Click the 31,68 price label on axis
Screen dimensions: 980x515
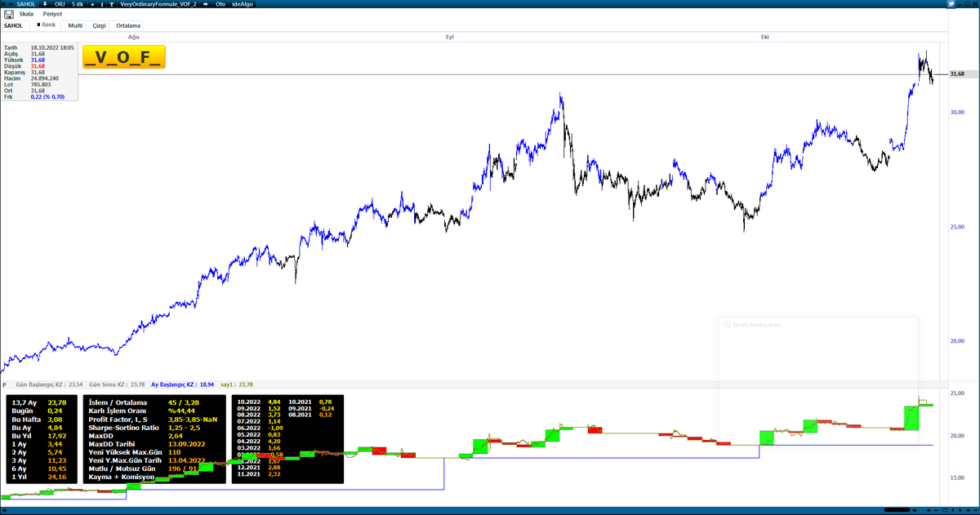[x=957, y=74]
